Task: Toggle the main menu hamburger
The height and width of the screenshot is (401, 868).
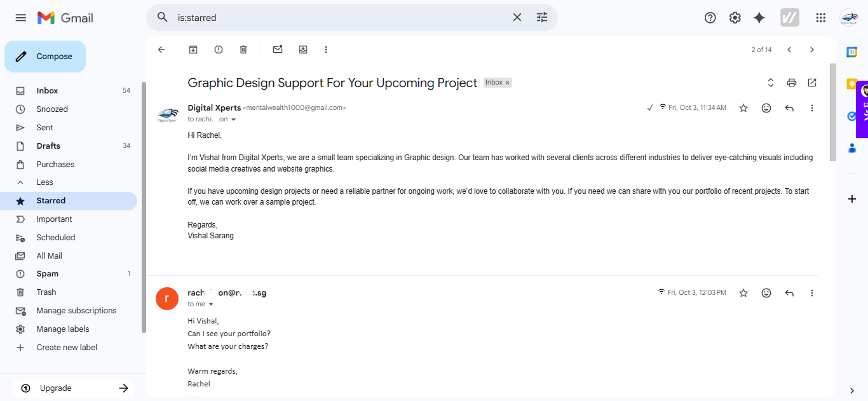Action: pos(21,18)
